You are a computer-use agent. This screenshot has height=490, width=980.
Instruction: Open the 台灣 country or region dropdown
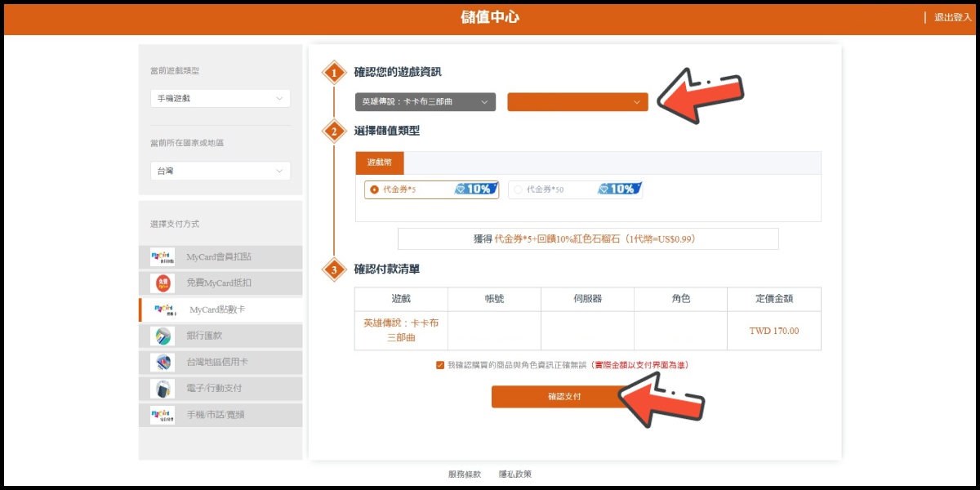pyautogui.click(x=220, y=171)
